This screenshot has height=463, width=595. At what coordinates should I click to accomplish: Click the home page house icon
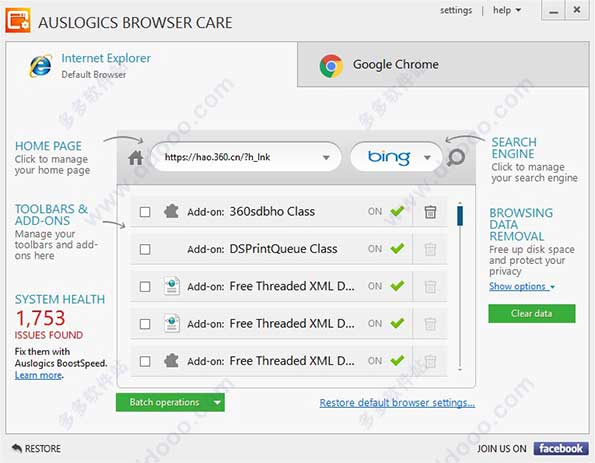[135, 157]
